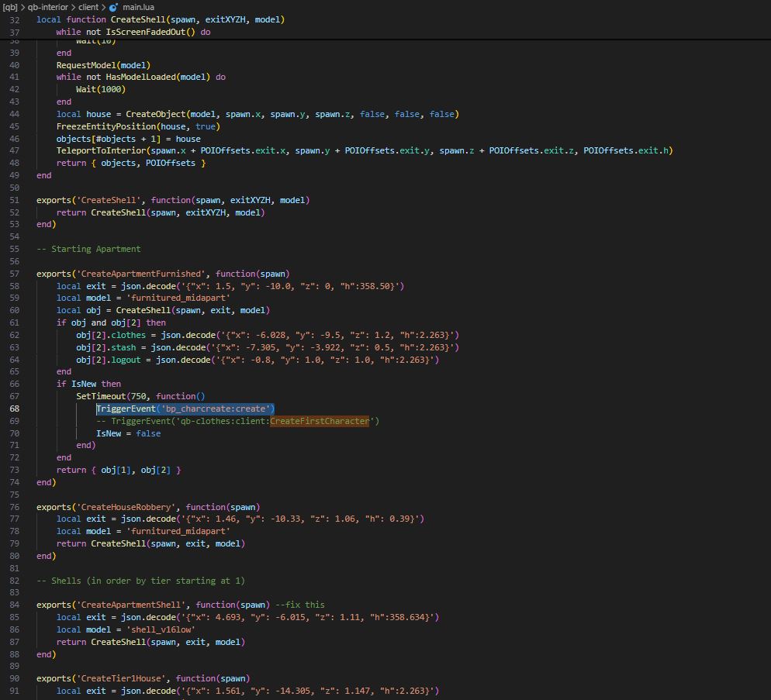The width and height of the screenshot is (771, 700).
Task: Click the highlighted CreateFirstCharacter text
Action: (x=320, y=421)
